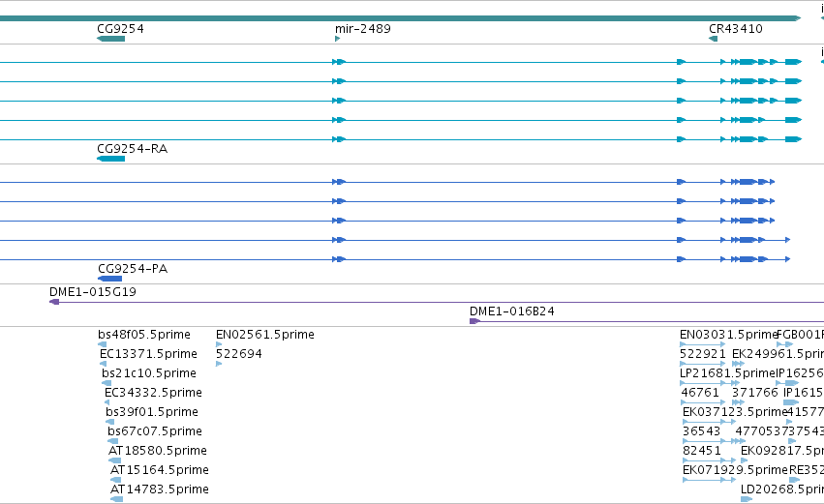Select the EC13371.5prime EST label
The height and width of the screenshot is (504, 824).
point(149,354)
